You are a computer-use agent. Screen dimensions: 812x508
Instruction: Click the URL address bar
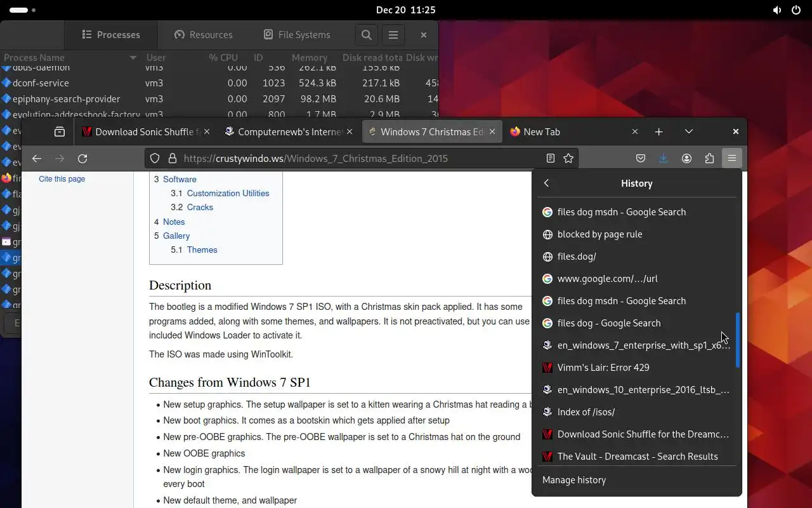[x=362, y=158]
